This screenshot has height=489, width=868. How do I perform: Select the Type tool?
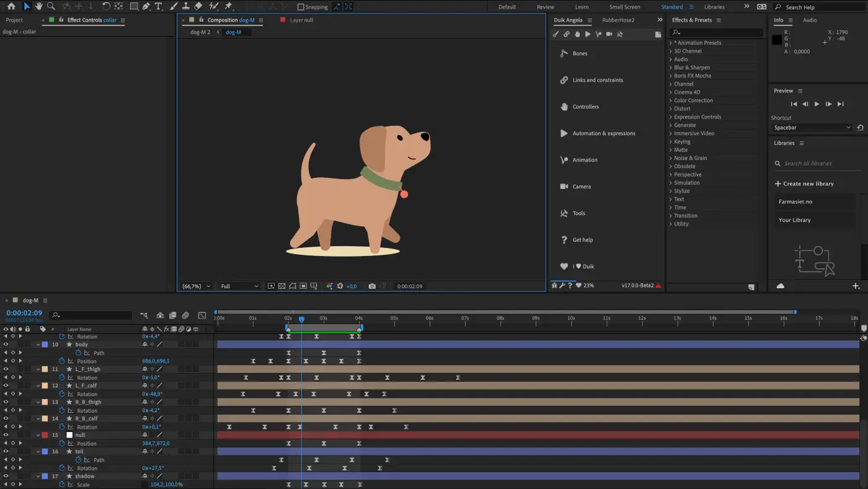click(x=159, y=6)
